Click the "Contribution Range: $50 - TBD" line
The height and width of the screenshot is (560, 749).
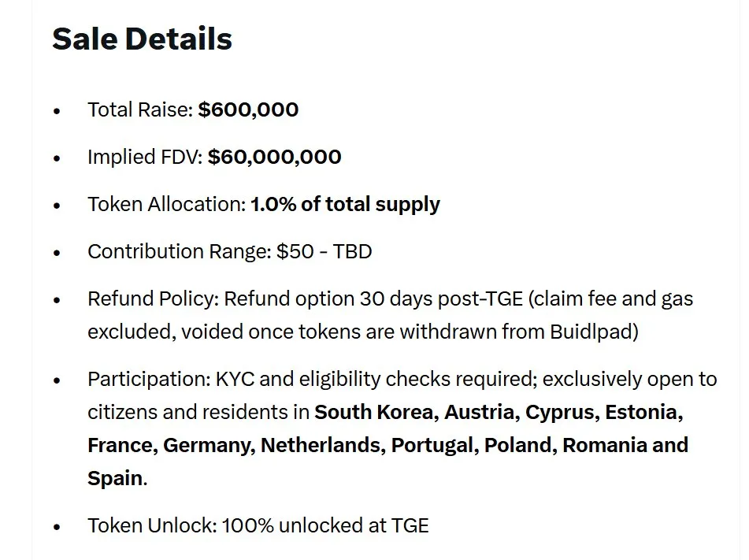coord(229,251)
